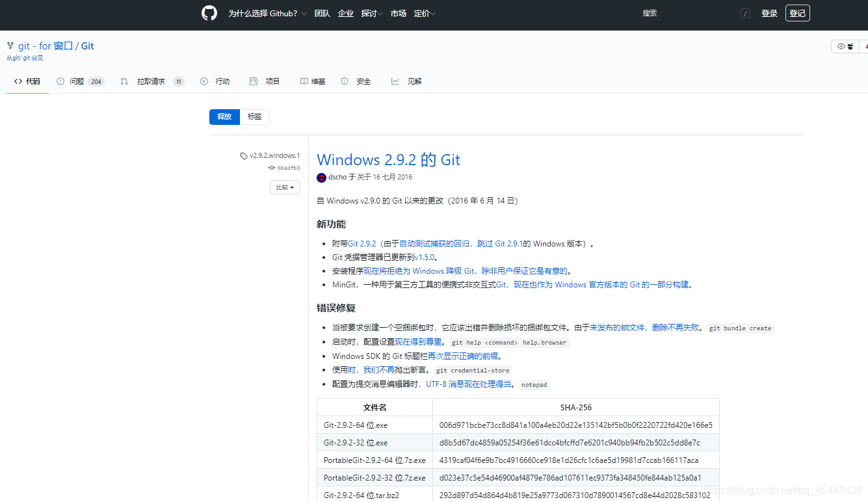This screenshot has height=502, width=868.
Task: Click the 文件名 column header
Action: tap(375, 408)
